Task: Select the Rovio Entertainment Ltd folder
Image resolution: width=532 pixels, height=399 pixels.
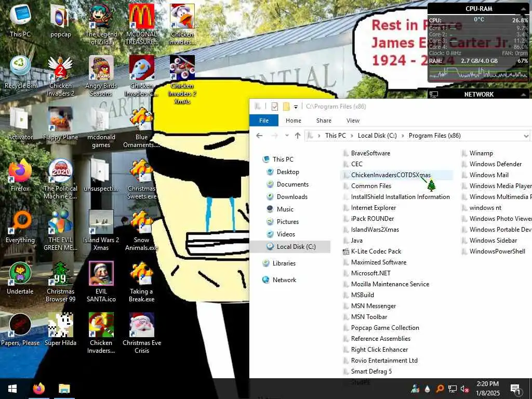Action: tap(384, 361)
